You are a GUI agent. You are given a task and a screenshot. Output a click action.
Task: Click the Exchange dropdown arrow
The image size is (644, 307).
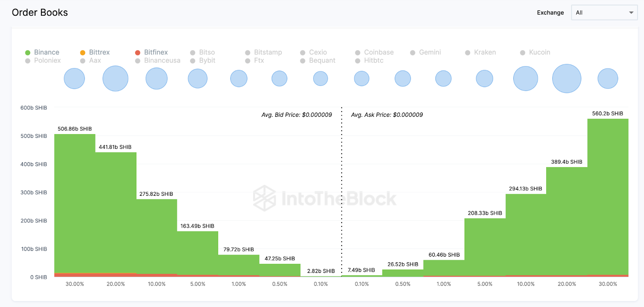631,12
